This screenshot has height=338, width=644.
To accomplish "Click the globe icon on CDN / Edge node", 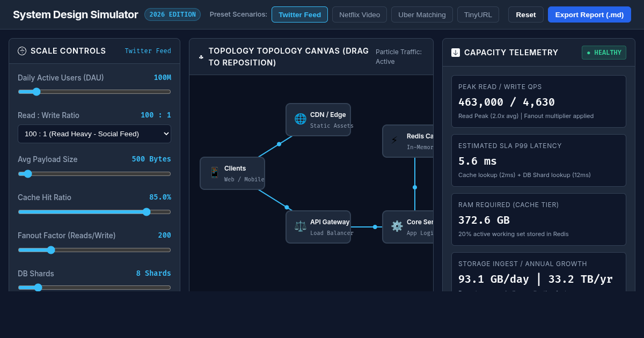I will [x=300, y=119].
